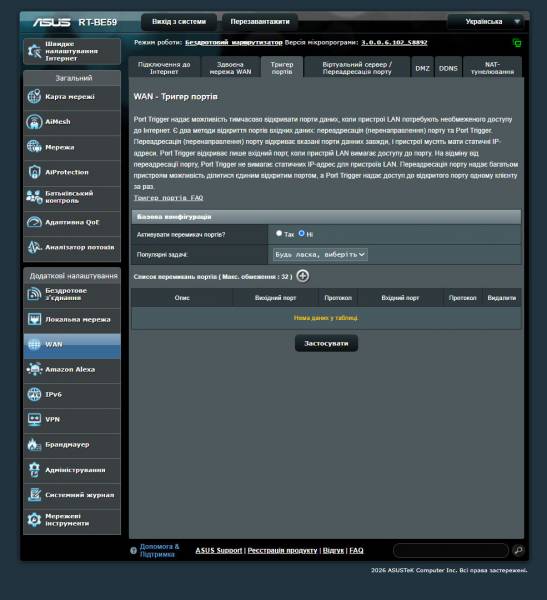Open ASUS Support footer link
The image size is (547, 600).
[219, 550]
